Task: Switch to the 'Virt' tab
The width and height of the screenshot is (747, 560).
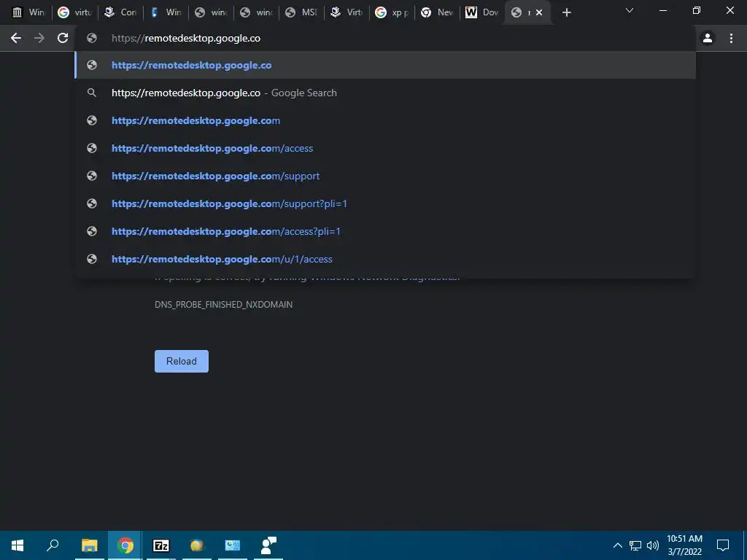Action: click(x=347, y=12)
